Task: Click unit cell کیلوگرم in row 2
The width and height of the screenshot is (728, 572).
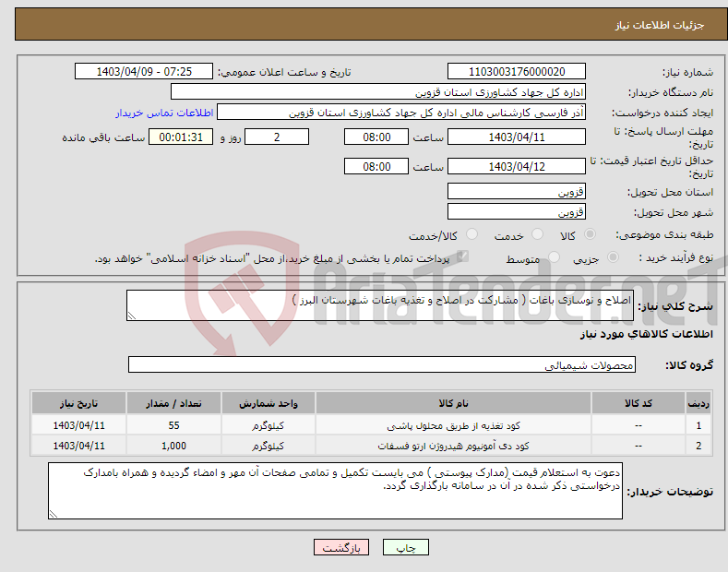Action: tap(268, 446)
